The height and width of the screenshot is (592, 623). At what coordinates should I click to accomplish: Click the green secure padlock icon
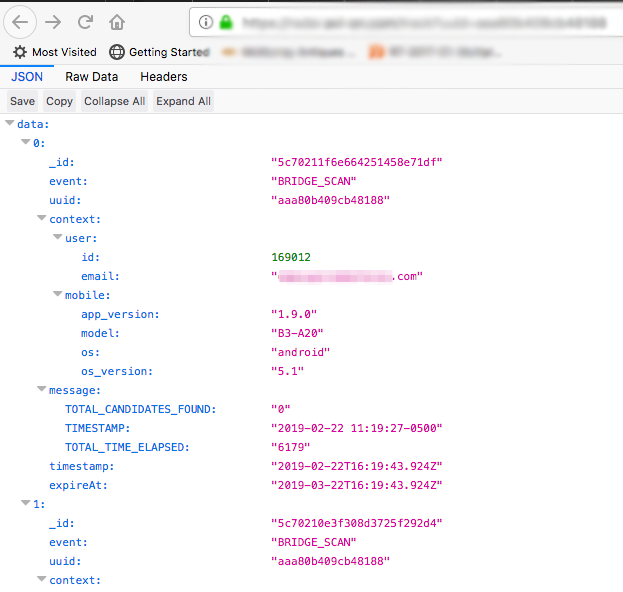(x=226, y=21)
